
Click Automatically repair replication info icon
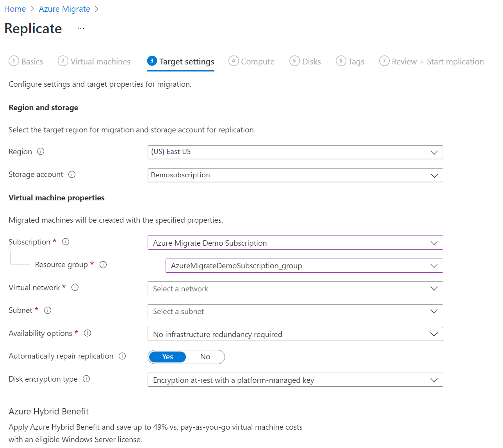(122, 356)
